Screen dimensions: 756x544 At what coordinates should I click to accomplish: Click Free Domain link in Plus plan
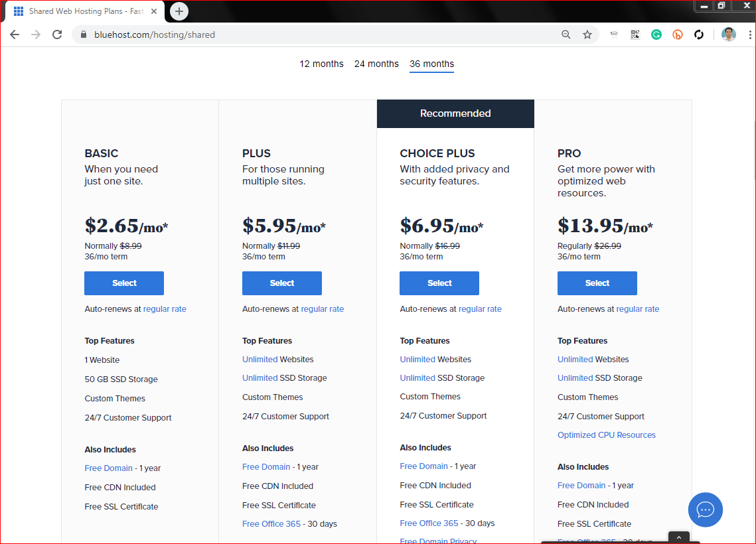tap(266, 467)
